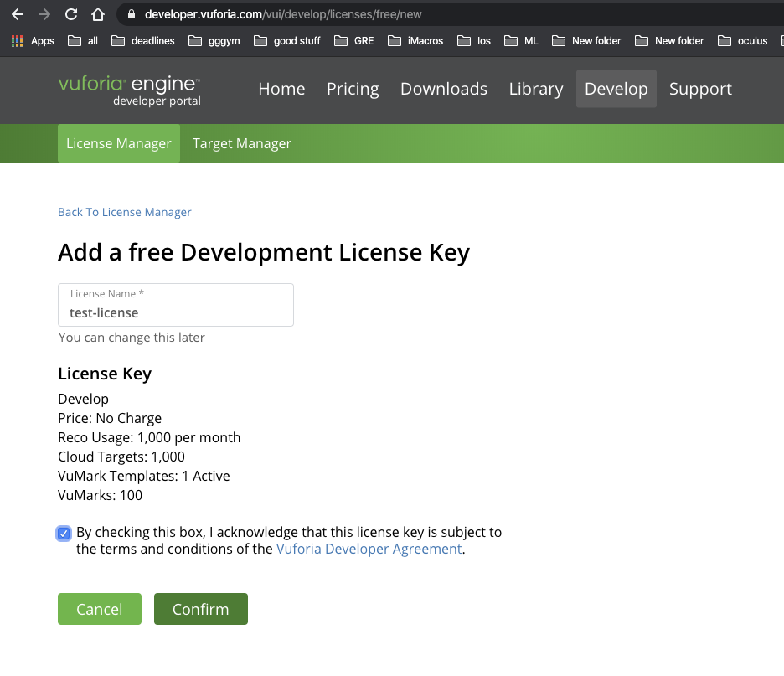Click 'VuMarks: 100' line
This screenshot has height=676, width=784.
[100, 495]
